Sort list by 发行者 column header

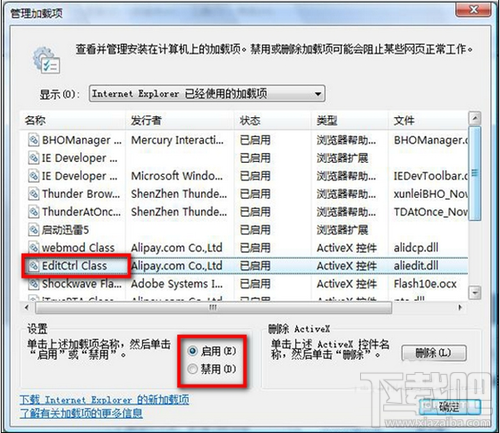coord(180,120)
